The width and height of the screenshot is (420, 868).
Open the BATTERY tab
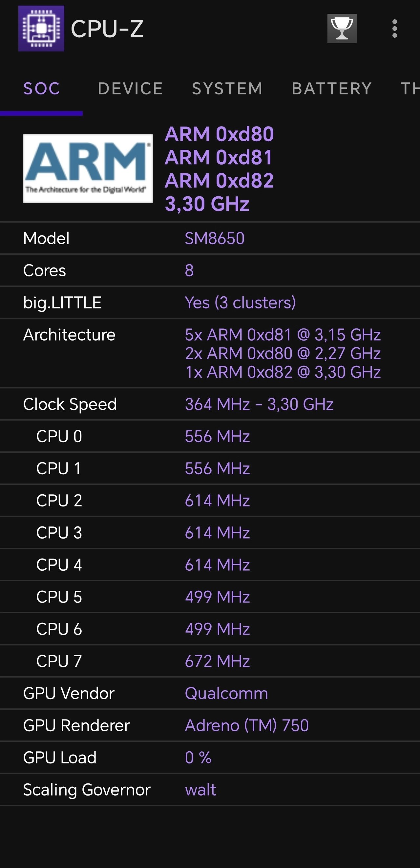pyautogui.click(x=331, y=88)
